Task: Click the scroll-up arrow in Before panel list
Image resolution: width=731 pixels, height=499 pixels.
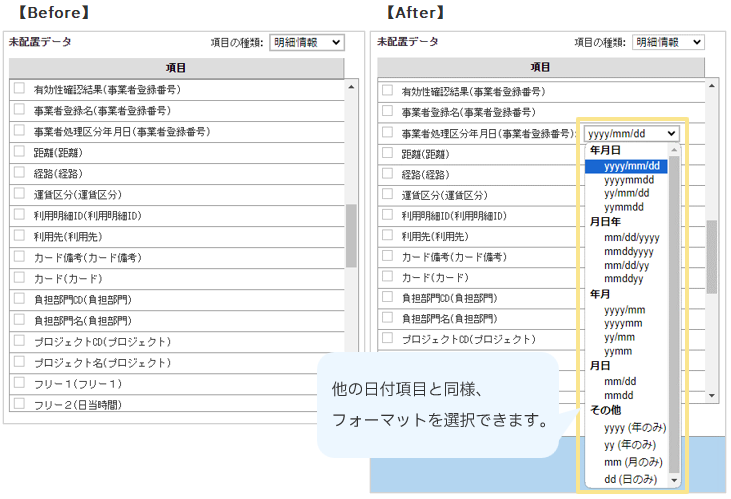Action: [x=351, y=87]
